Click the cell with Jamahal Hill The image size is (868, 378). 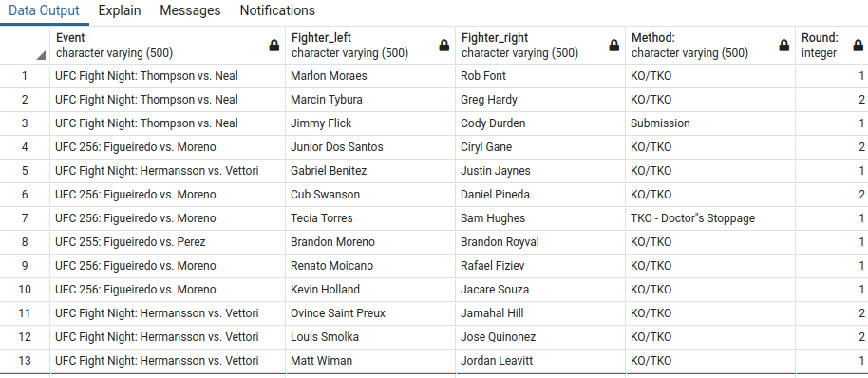pyautogui.click(x=541, y=313)
